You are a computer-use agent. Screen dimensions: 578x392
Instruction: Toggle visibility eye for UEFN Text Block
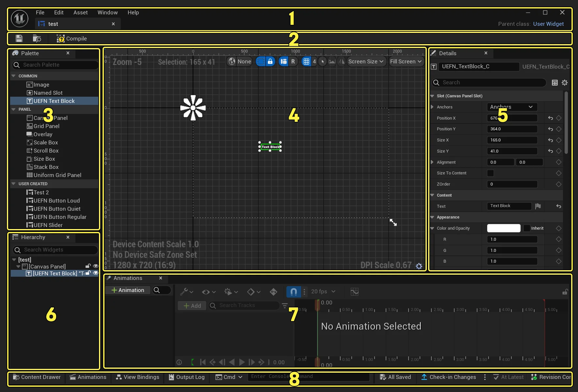(x=95, y=273)
